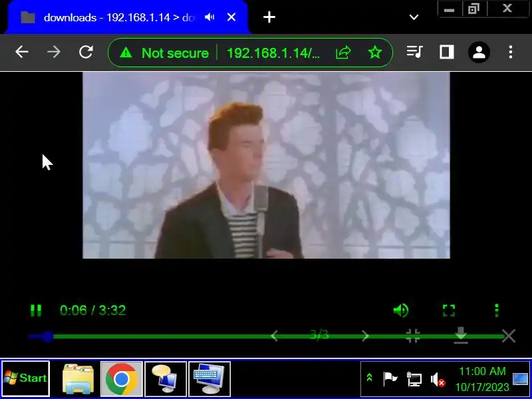Open the media controls playlist icon
Viewport: 532px width, 399px height.
tap(414, 52)
